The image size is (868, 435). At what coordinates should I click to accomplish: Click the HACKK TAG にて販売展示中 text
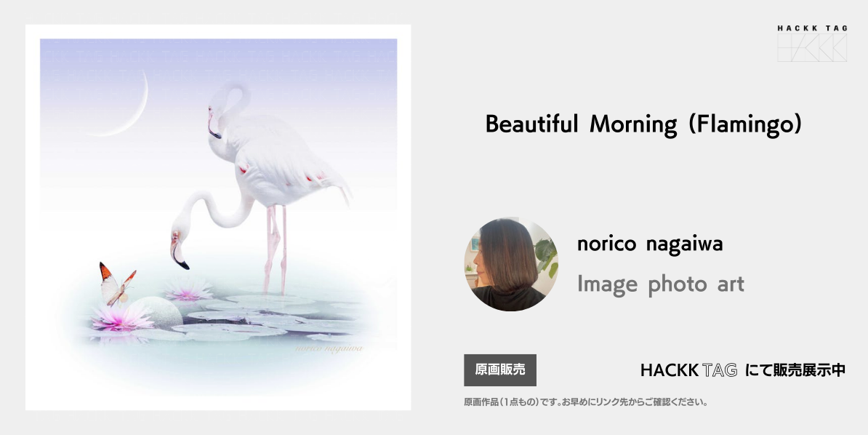click(742, 370)
